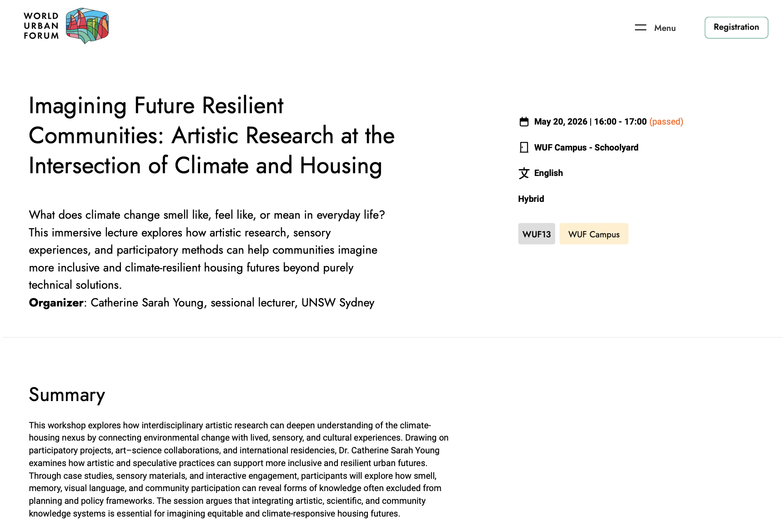The image size is (783, 532).
Task: Click the orange (passed) status label
Action: [666, 121]
